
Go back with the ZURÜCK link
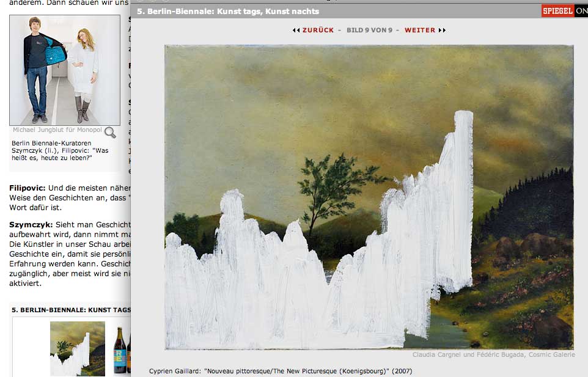click(318, 30)
